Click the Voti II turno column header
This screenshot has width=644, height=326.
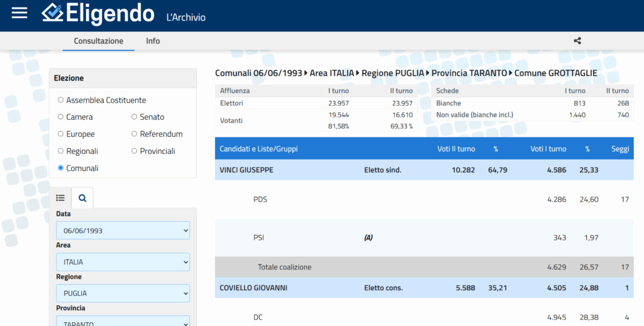click(x=456, y=149)
